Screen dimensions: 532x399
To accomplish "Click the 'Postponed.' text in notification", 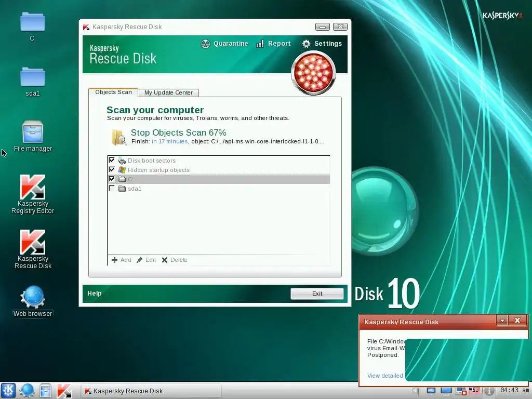I will coord(383,355).
